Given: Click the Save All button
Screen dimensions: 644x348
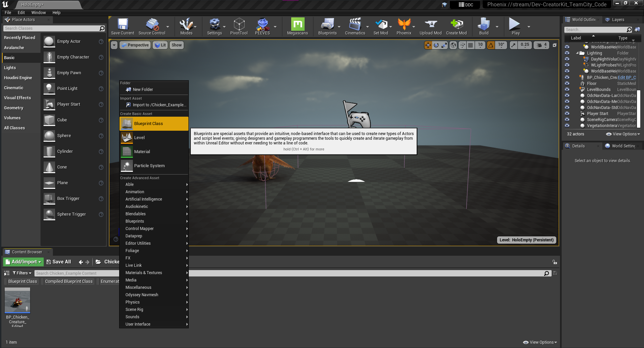Looking at the screenshot, I should 59,262.
